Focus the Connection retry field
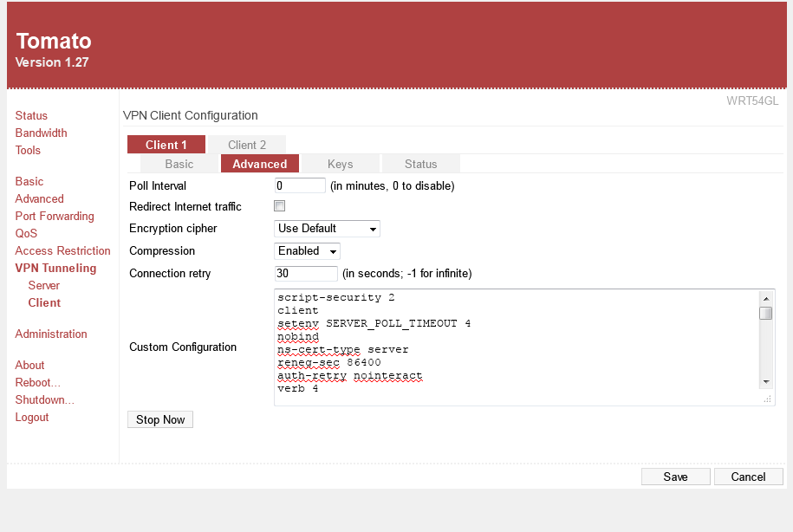The height and width of the screenshot is (532, 793). click(306, 274)
